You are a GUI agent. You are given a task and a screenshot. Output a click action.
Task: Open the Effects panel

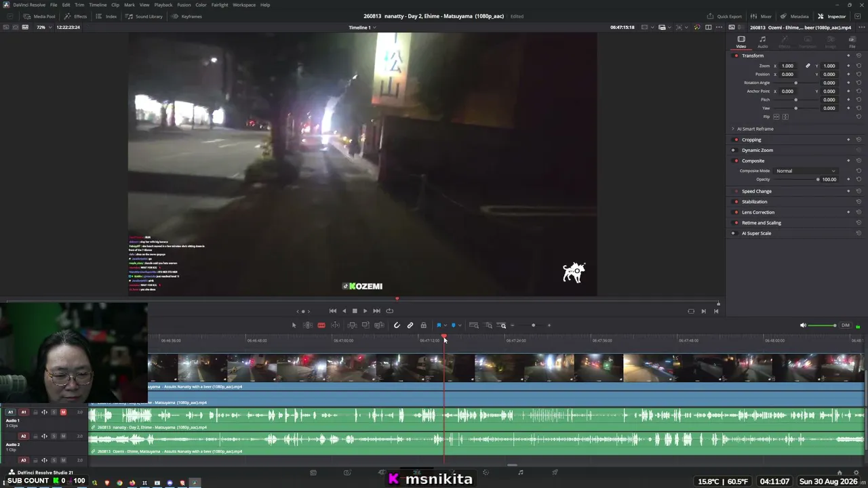76,16
